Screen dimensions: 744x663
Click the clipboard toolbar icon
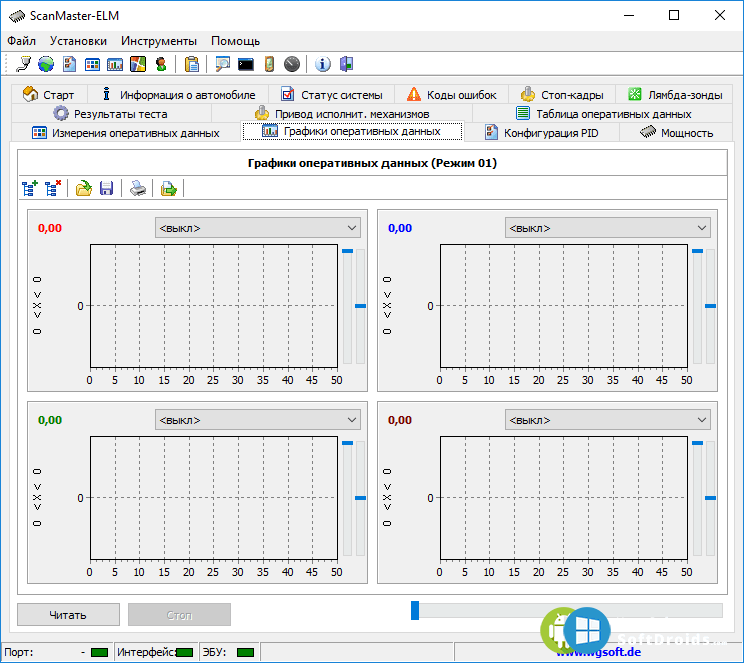click(x=192, y=64)
